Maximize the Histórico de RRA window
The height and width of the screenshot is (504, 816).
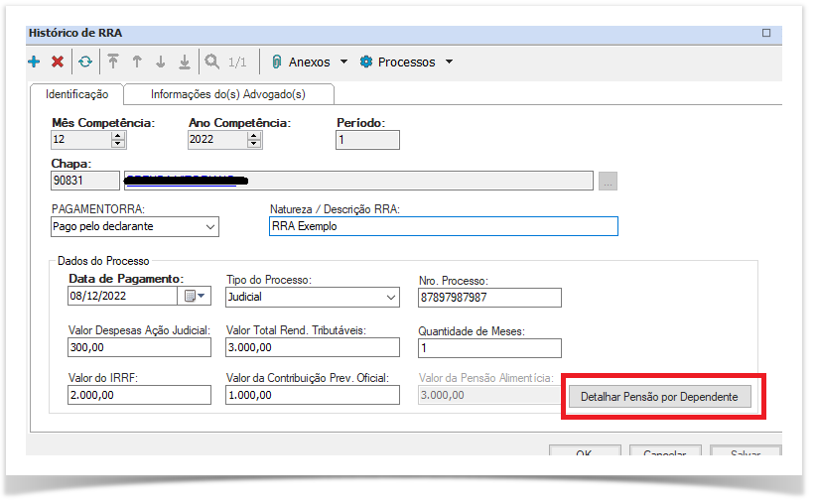(x=766, y=33)
